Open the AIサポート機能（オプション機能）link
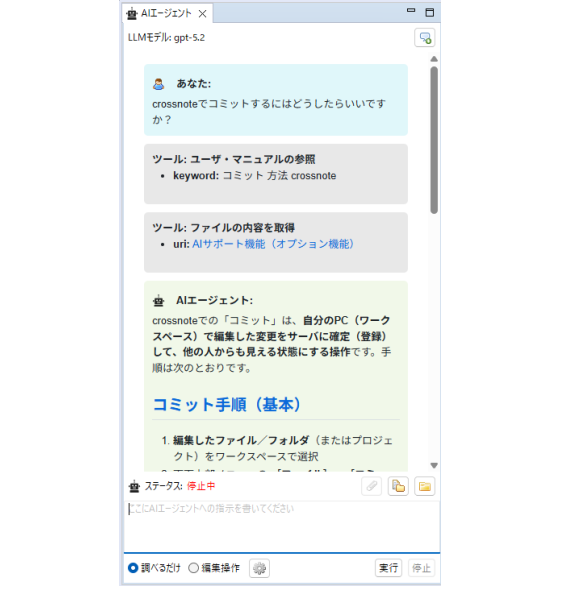This screenshot has width=587, height=592. (273, 244)
